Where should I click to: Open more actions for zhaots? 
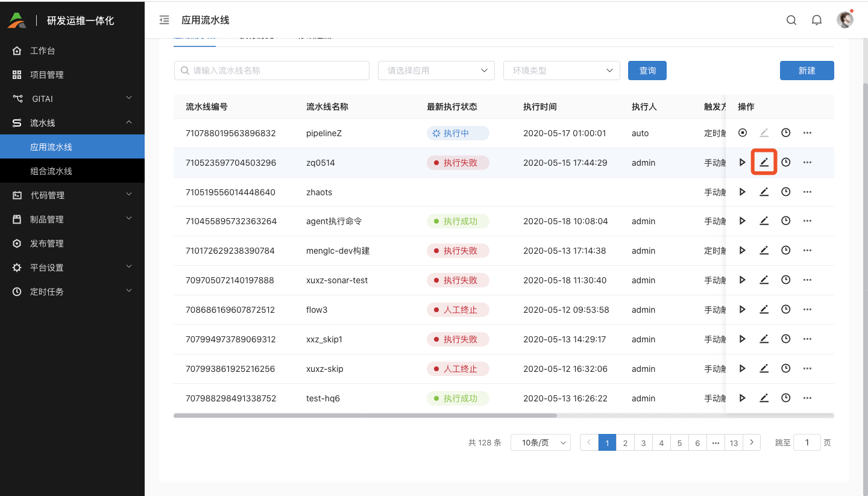808,192
